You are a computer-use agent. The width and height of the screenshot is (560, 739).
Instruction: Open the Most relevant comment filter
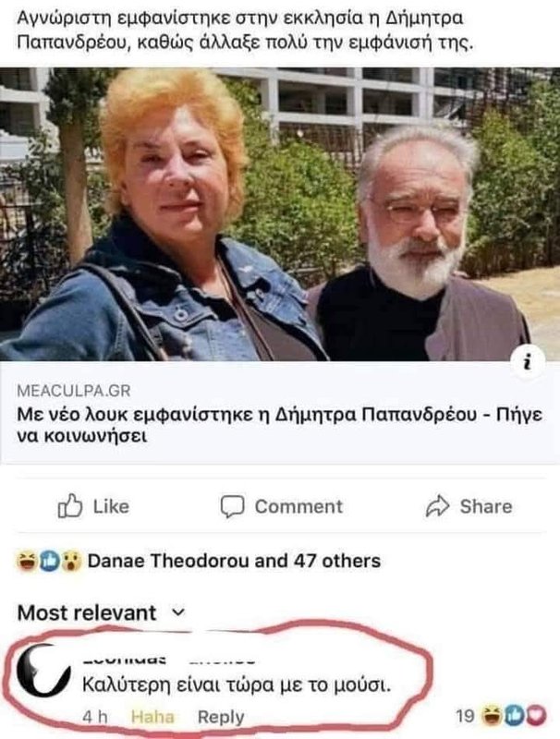point(102,612)
